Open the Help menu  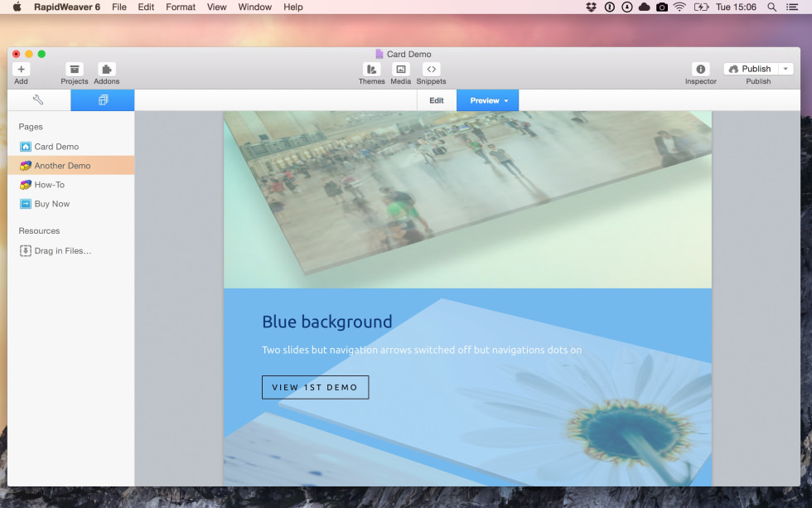tap(293, 7)
